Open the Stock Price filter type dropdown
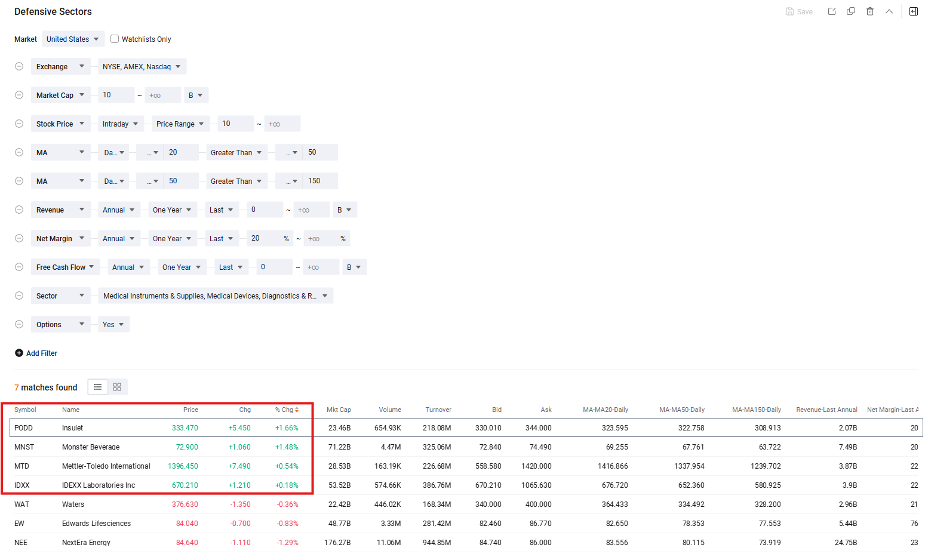 click(61, 124)
